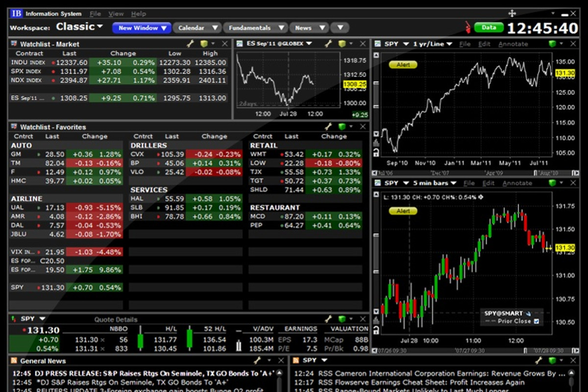Click green cube icon in SPY news panel
The image size is (588, 392).
pos(553,361)
